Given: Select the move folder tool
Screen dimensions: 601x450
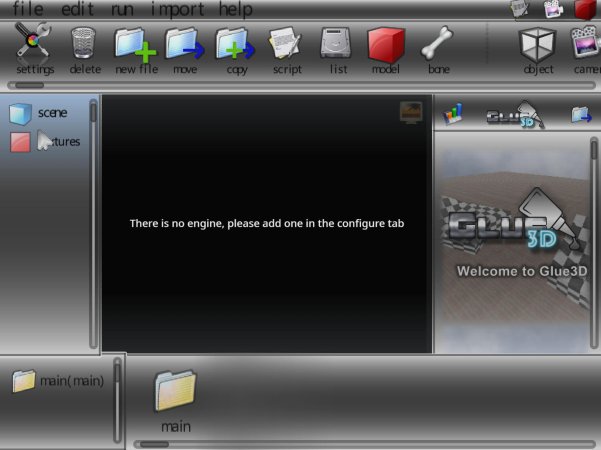Looking at the screenshot, I should coord(185,46).
